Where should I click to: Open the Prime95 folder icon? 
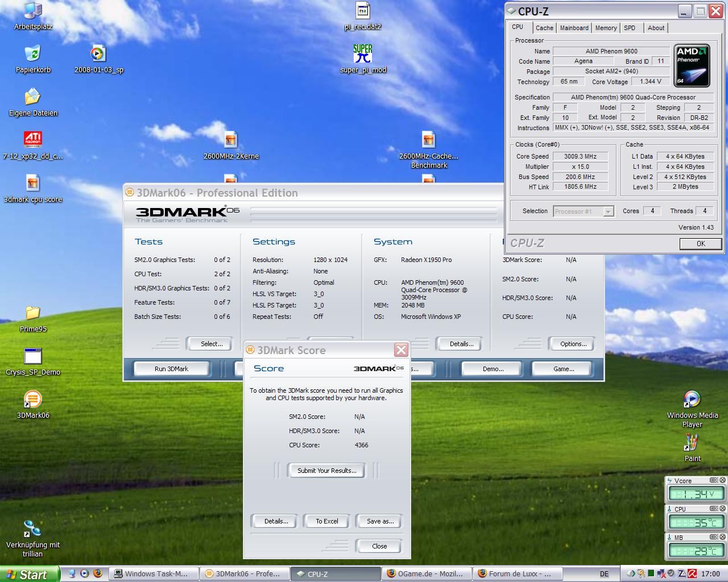pos(33,318)
